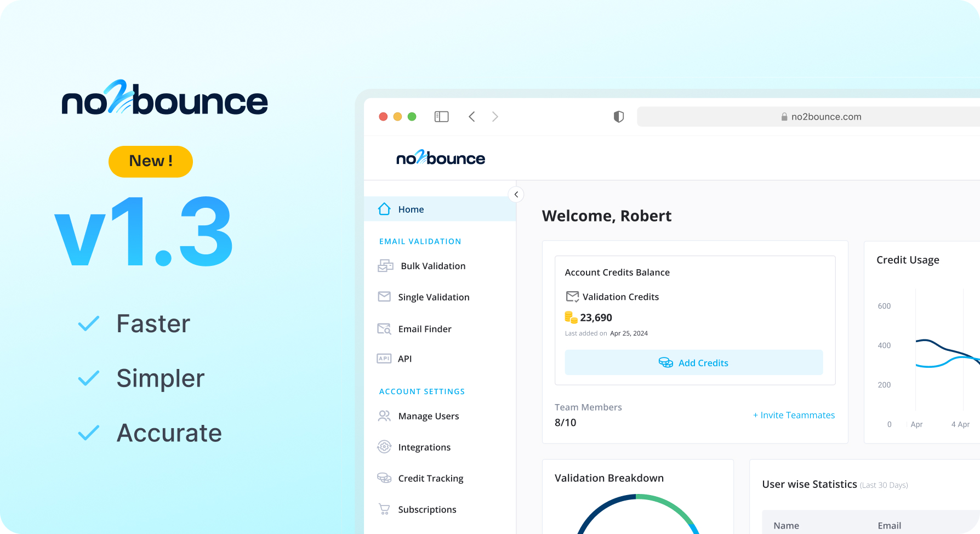Click the no2bounce logo in app header
The image size is (980, 534).
click(x=441, y=158)
